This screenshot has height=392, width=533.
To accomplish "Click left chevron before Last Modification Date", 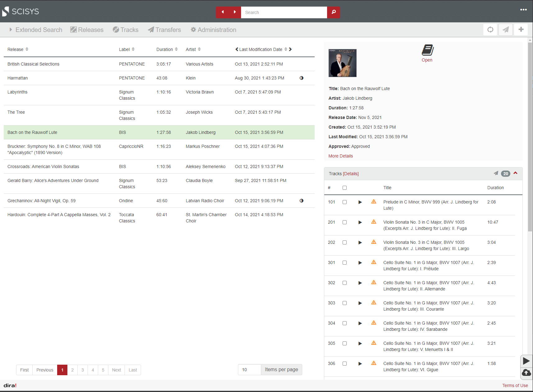I will pyautogui.click(x=237, y=49).
